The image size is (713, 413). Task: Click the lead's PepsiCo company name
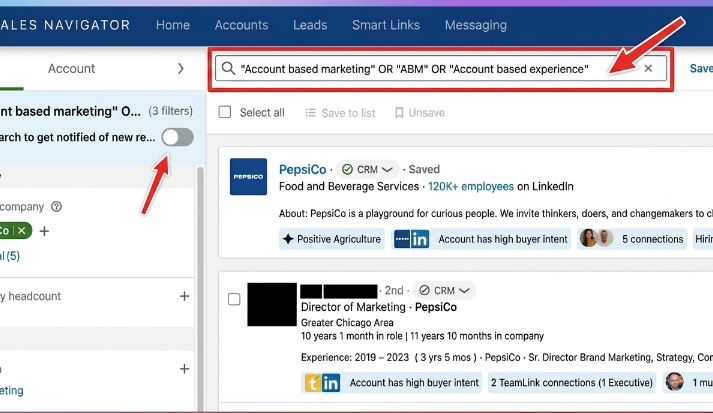pyautogui.click(x=436, y=307)
